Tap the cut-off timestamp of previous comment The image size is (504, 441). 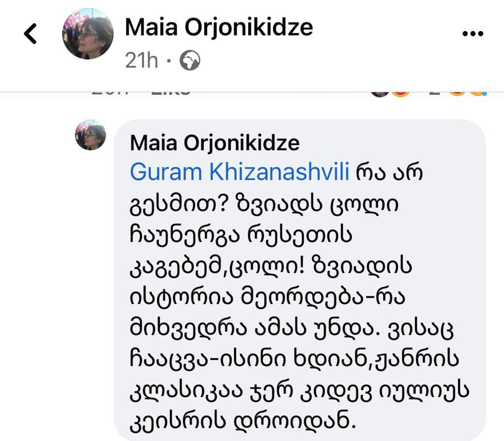point(110,93)
